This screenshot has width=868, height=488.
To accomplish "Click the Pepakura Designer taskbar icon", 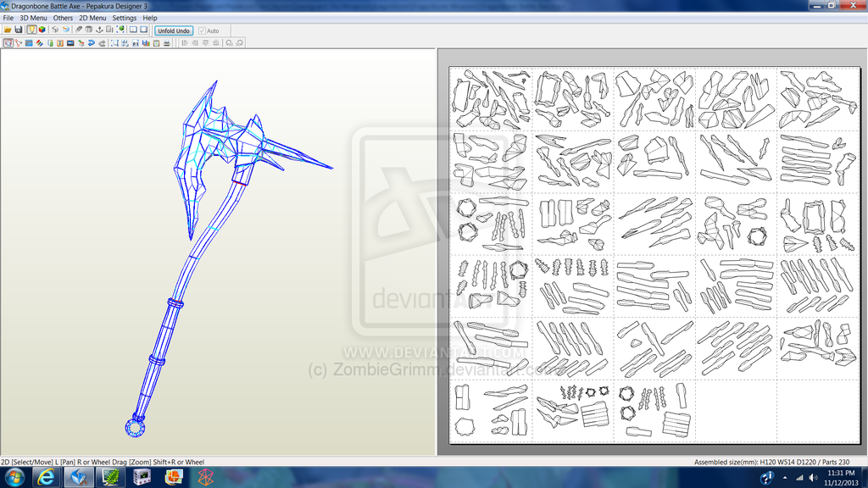I will tap(79, 478).
